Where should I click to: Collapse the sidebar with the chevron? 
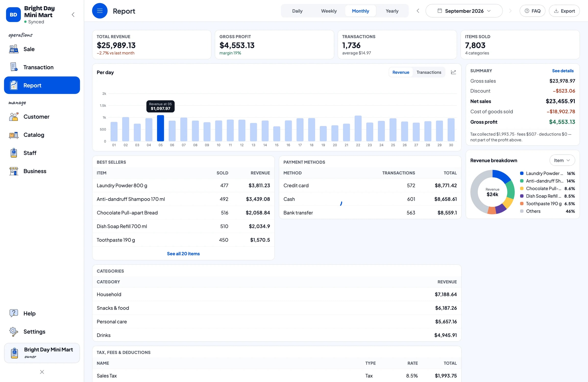point(73,14)
